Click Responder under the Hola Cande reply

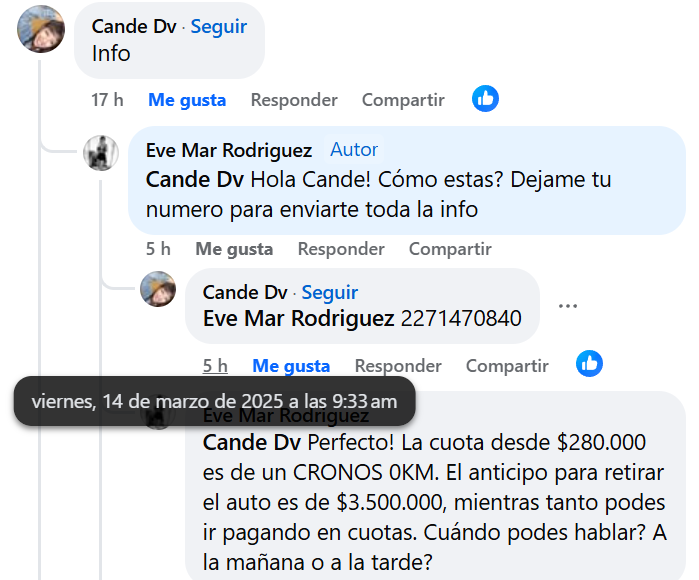click(341, 249)
